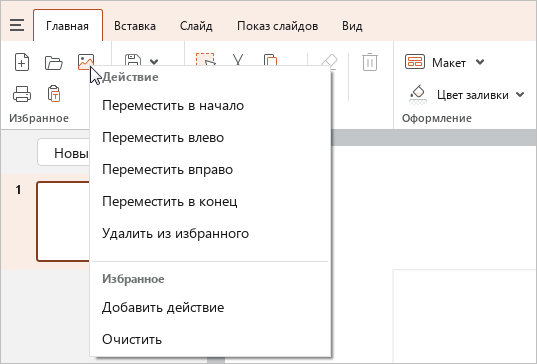Click the copy icon
Image resolution: width=537 pixels, height=364 pixels.
pyautogui.click(x=270, y=60)
